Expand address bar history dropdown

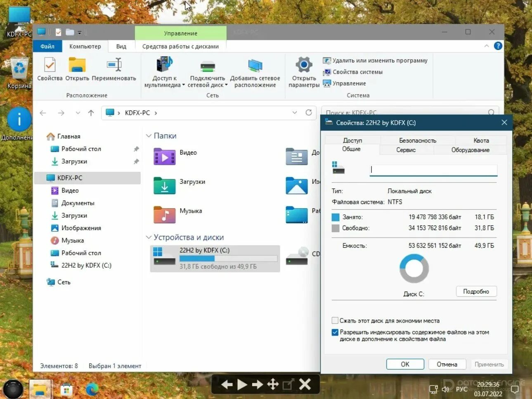pyautogui.click(x=295, y=112)
